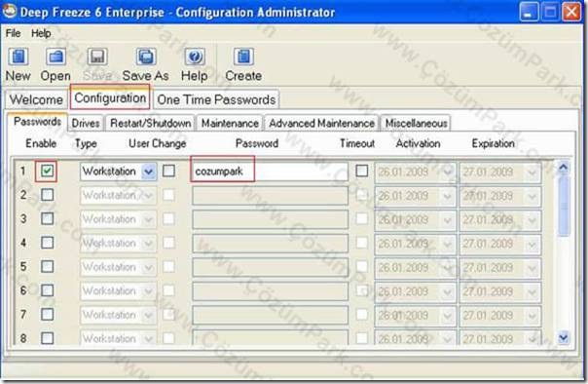Open the Maintenance sub-tab
588x384 pixels.
tap(230, 123)
